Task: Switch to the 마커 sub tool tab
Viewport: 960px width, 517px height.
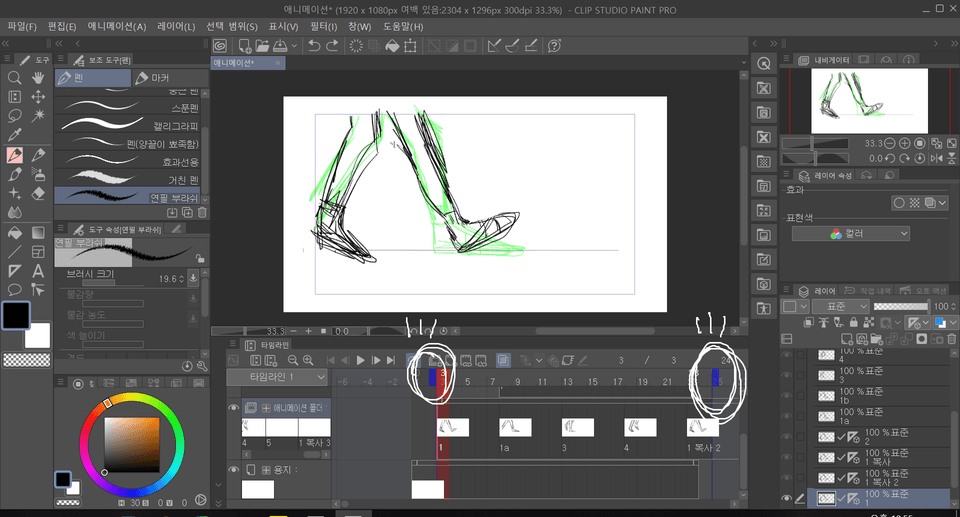Action: [x=170, y=78]
